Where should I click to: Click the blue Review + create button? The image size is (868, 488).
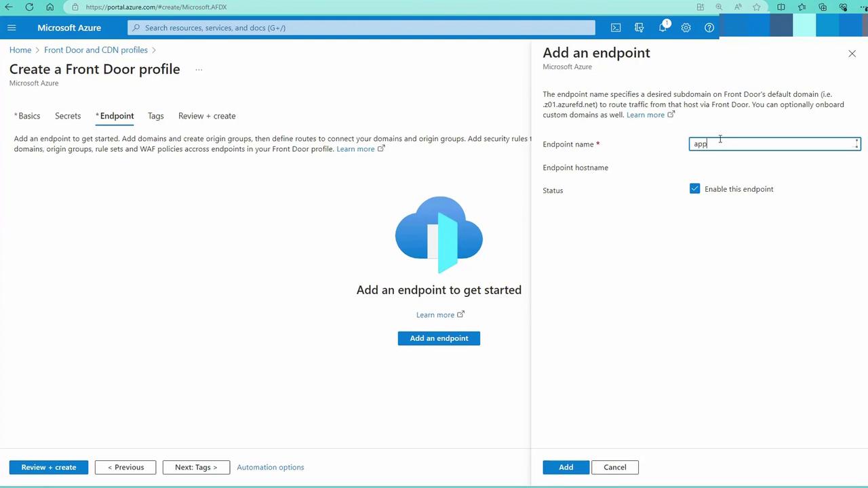[x=49, y=467]
